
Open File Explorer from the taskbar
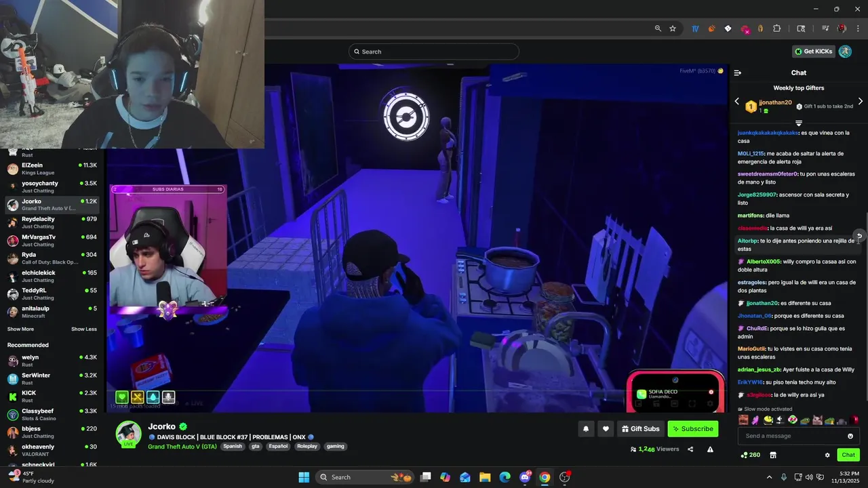click(x=485, y=477)
